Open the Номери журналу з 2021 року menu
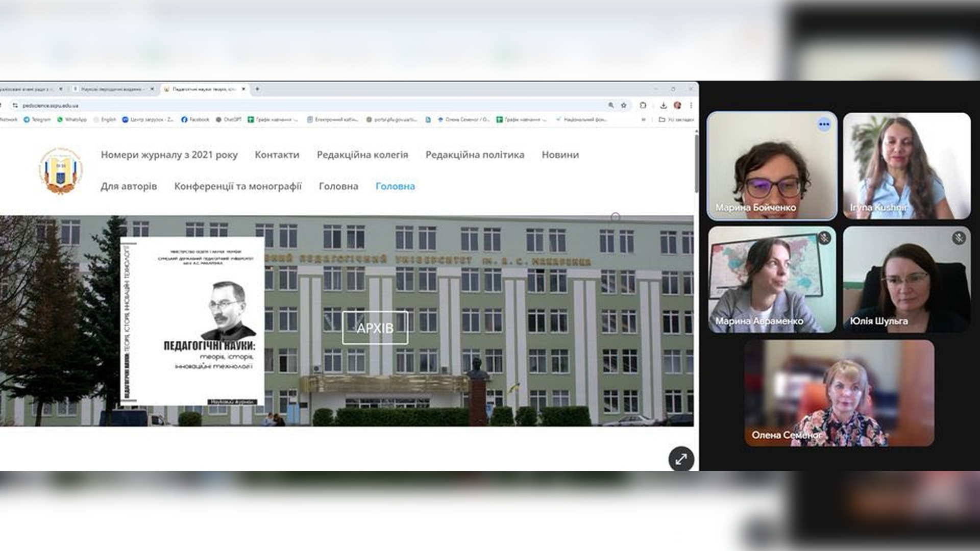 [169, 155]
